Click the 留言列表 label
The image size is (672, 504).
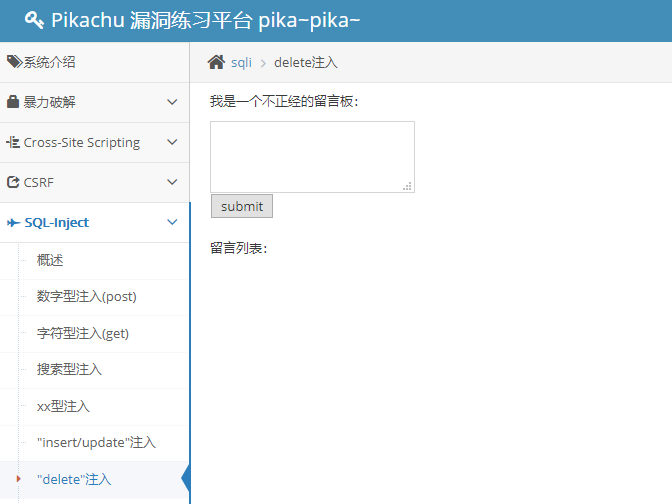238,248
